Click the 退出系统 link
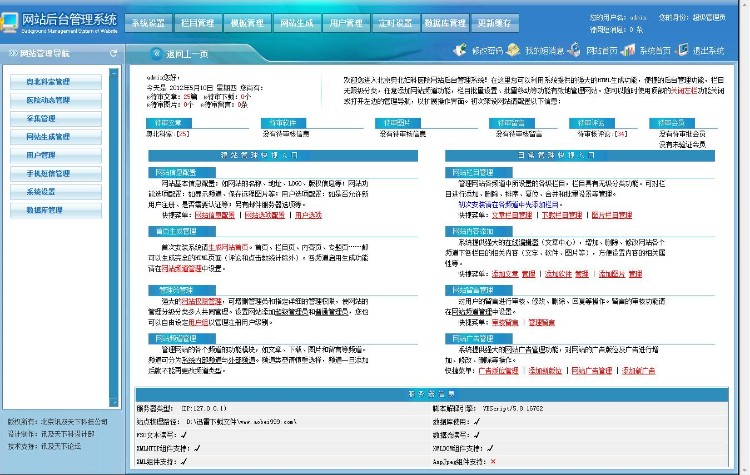The width and height of the screenshot is (750, 475). click(x=708, y=51)
